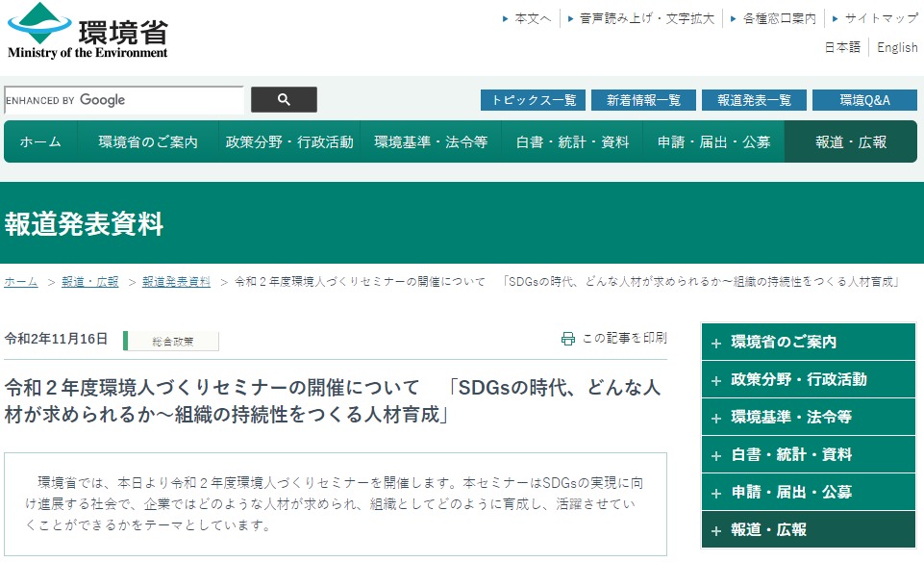Click the 新着情報一覧 button
The image size is (924, 562).
click(643, 100)
